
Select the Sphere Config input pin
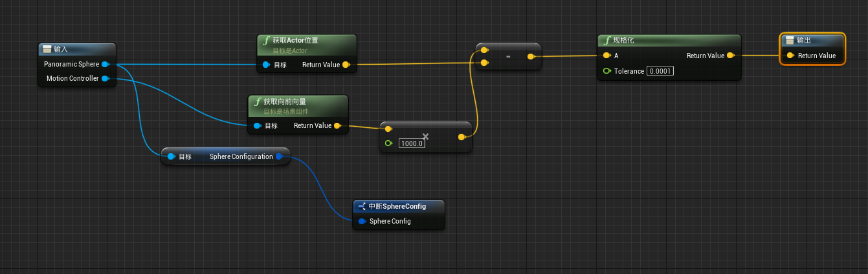[x=362, y=221]
